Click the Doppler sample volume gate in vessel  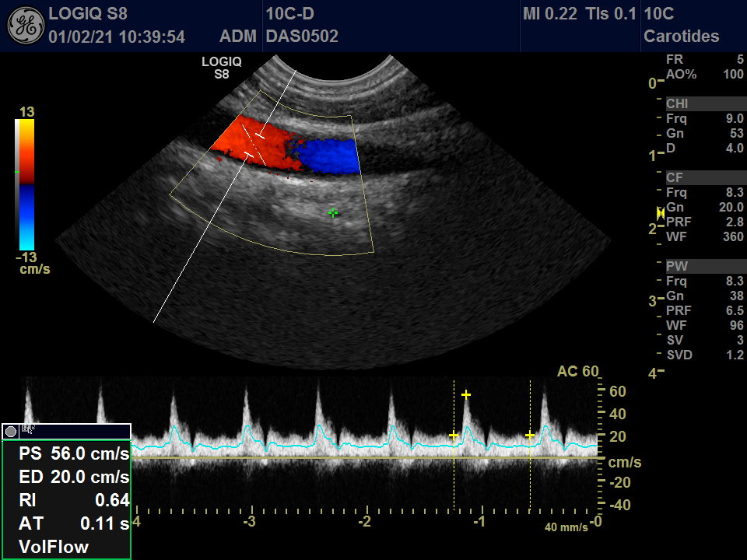pos(254,145)
